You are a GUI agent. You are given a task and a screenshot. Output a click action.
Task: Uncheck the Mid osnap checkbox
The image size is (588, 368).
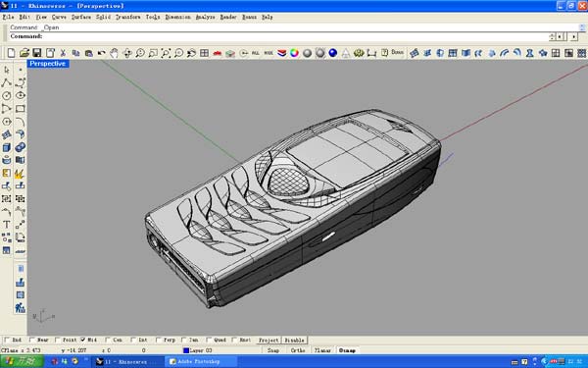click(x=83, y=340)
